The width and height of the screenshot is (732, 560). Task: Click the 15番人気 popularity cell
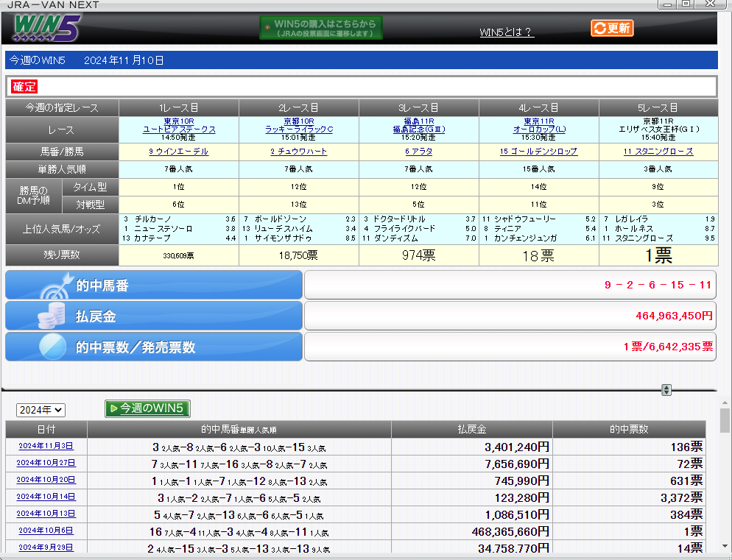tap(539, 169)
